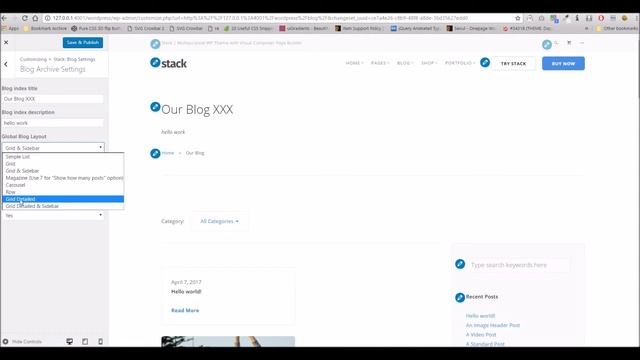
Task: Open PORTFOLIO nav menu
Action: pyautogui.click(x=460, y=63)
